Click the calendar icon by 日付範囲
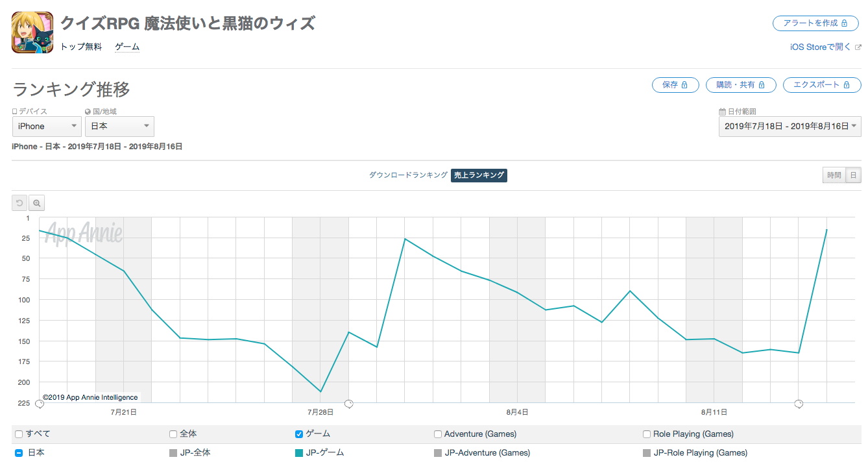 pos(722,112)
